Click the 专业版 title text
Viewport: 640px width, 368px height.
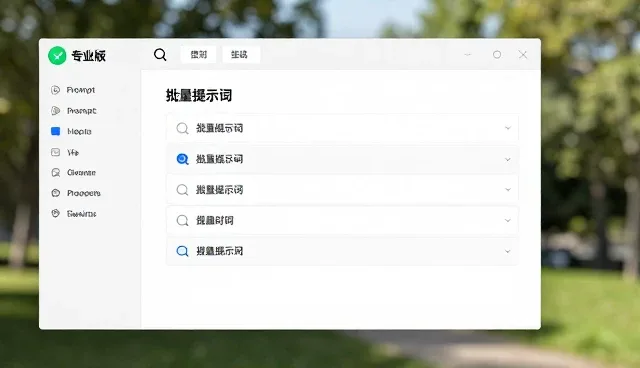click(89, 55)
